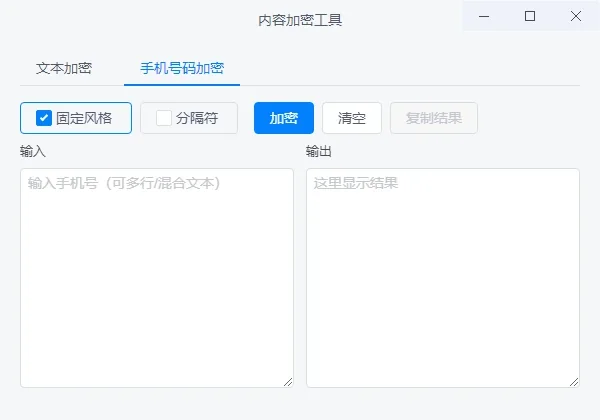The height and width of the screenshot is (420, 600).
Task: Select the 手机号码加密 tab
Action: [182, 68]
